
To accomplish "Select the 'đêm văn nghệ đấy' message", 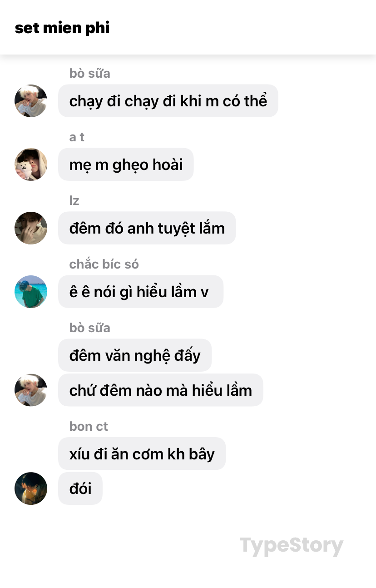I will pyautogui.click(x=135, y=355).
